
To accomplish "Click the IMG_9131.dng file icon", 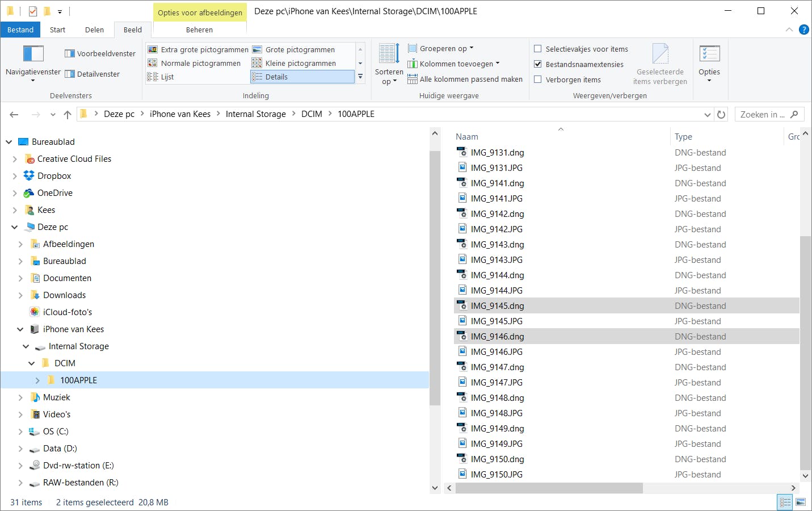I will [462, 152].
